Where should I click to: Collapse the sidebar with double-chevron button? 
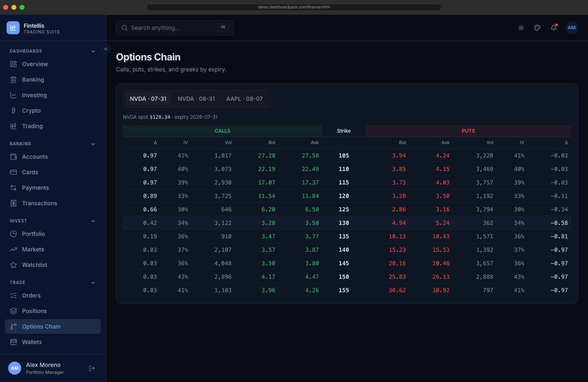[x=106, y=49]
